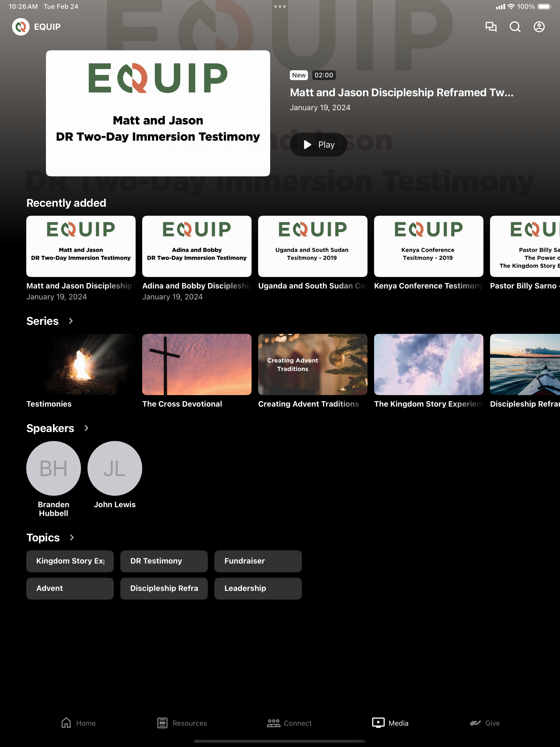
Task: Open the Discipleship Reframed kayak series thumbnail
Action: [525, 364]
